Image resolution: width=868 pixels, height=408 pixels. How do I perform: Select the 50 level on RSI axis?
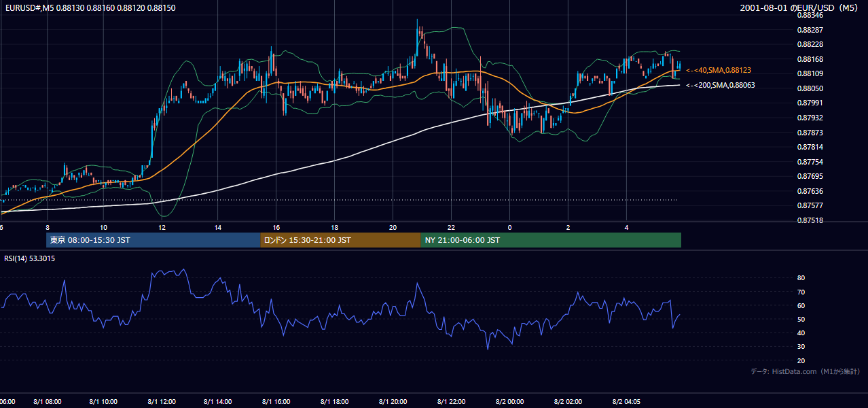point(801,320)
